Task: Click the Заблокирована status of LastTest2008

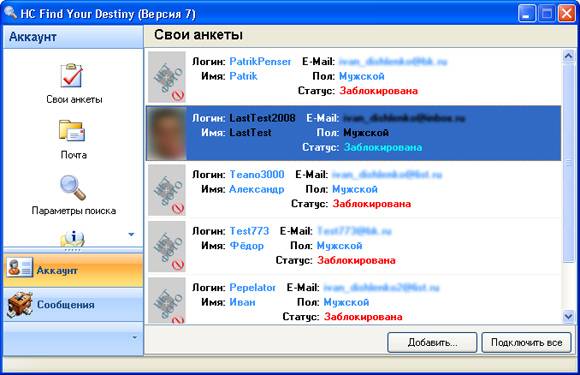Action: click(x=383, y=147)
